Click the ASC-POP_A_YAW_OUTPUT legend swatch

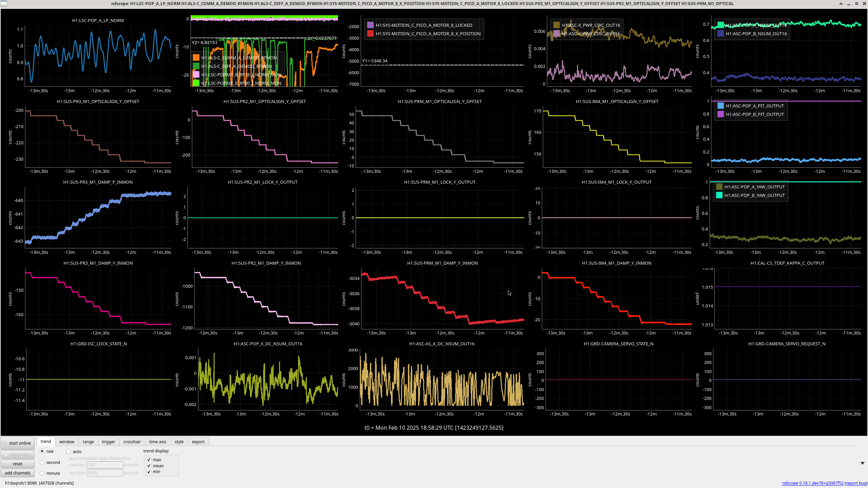point(719,187)
